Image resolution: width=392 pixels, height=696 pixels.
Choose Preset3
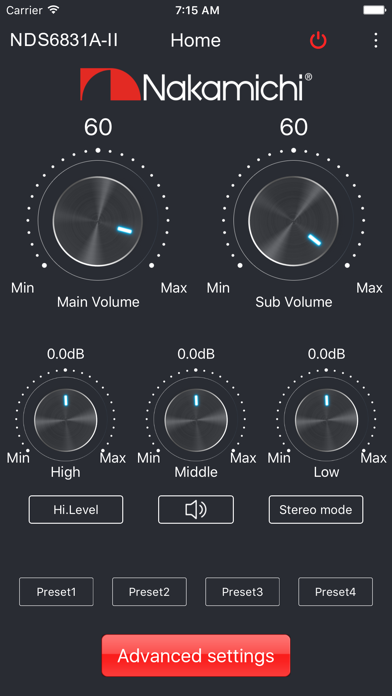(242, 592)
